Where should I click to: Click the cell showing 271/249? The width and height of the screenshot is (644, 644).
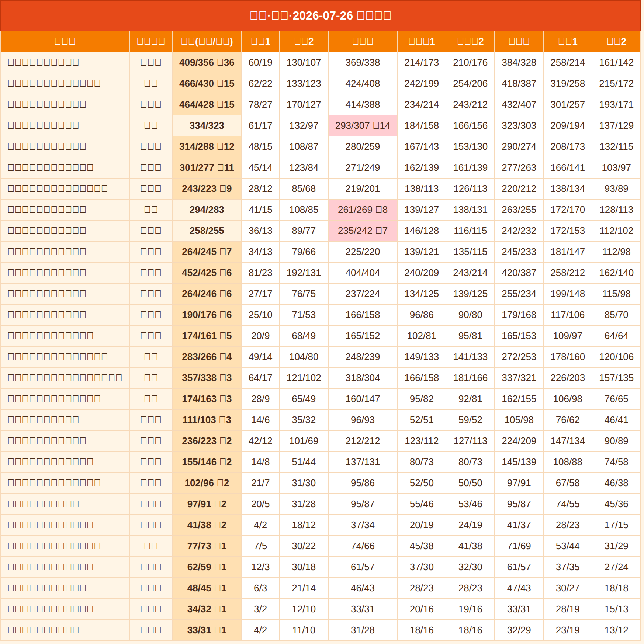[363, 167]
